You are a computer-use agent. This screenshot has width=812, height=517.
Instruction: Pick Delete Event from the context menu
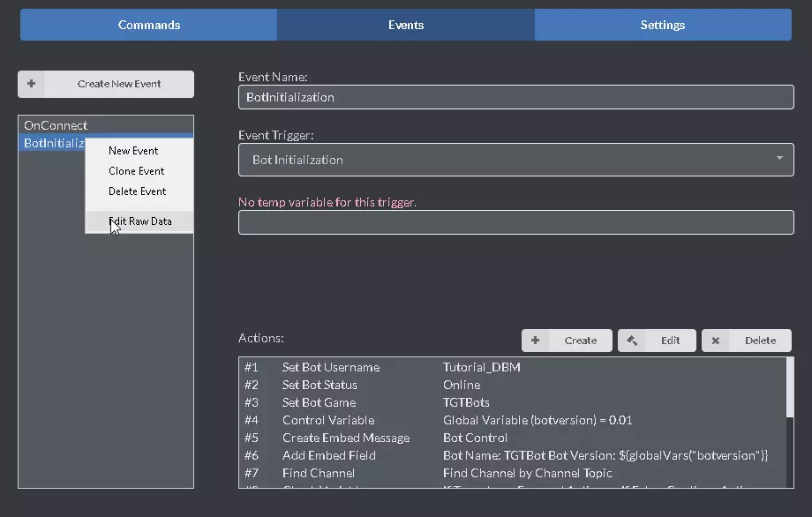click(x=138, y=191)
